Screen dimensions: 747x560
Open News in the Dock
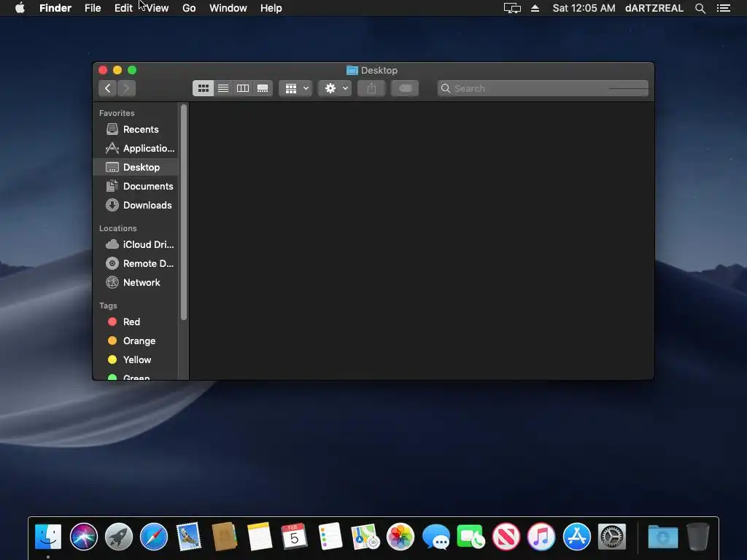(x=506, y=537)
